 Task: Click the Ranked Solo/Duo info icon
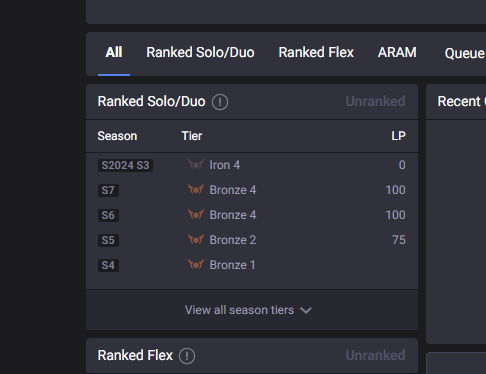coord(220,102)
